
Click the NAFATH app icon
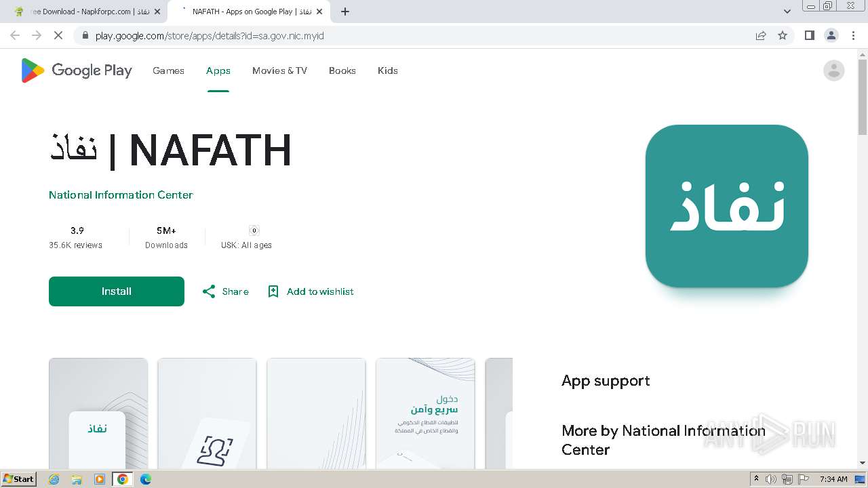pyautogui.click(x=727, y=206)
